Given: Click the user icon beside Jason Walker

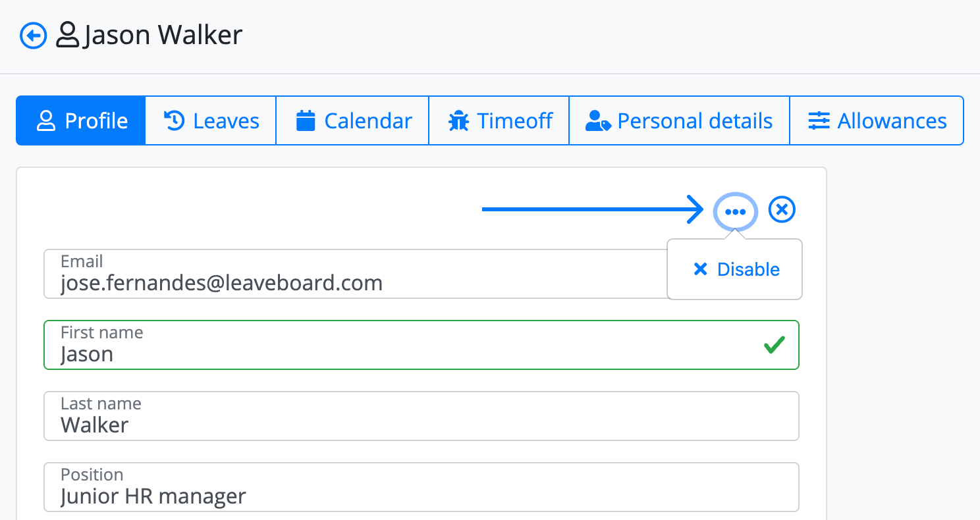Looking at the screenshot, I should (67, 36).
